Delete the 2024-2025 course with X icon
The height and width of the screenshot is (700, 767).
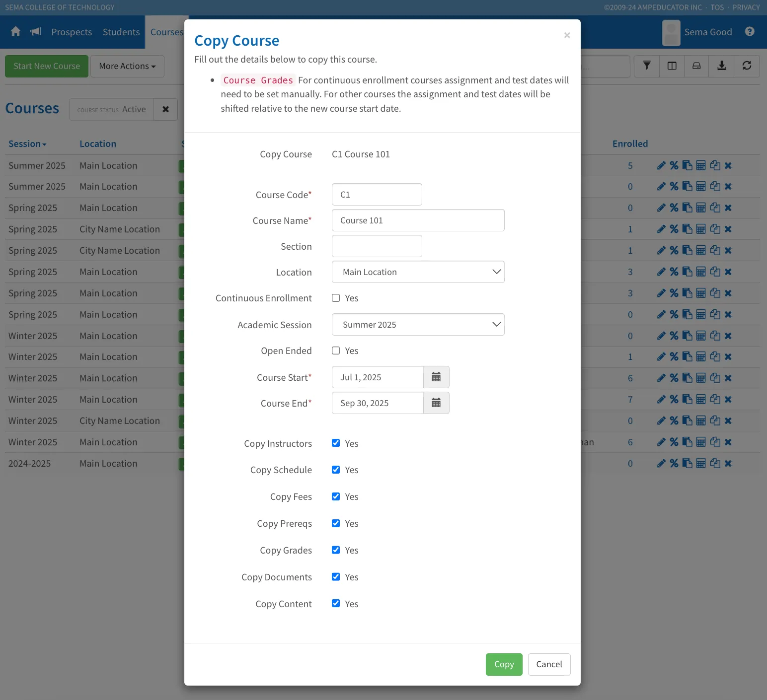[x=728, y=464]
